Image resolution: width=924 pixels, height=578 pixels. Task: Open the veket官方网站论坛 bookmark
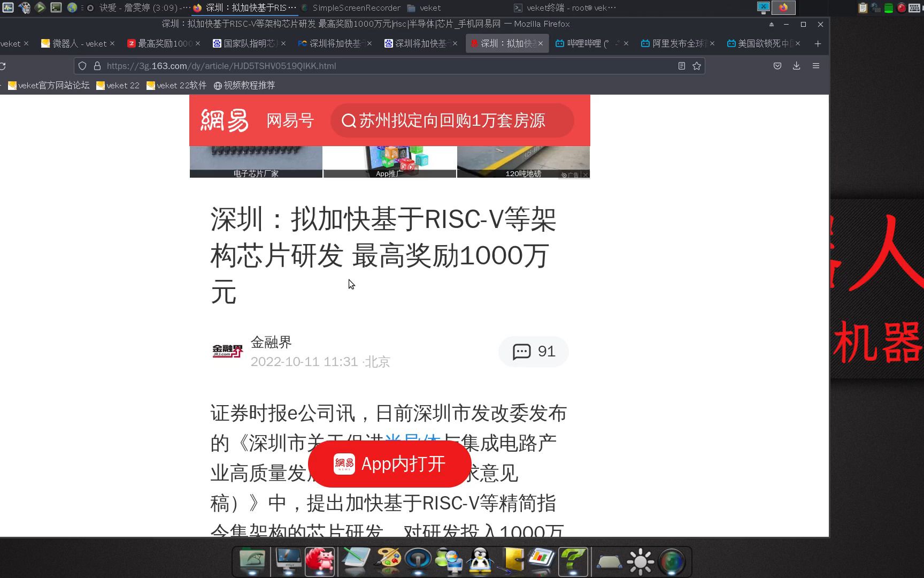(x=49, y=85)
